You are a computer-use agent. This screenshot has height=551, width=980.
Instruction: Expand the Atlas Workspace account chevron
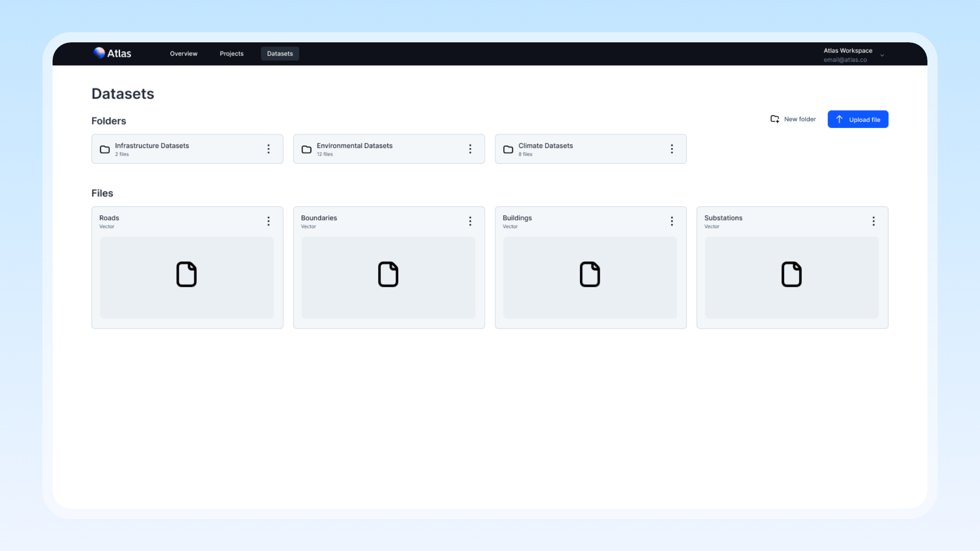point(882,55)
